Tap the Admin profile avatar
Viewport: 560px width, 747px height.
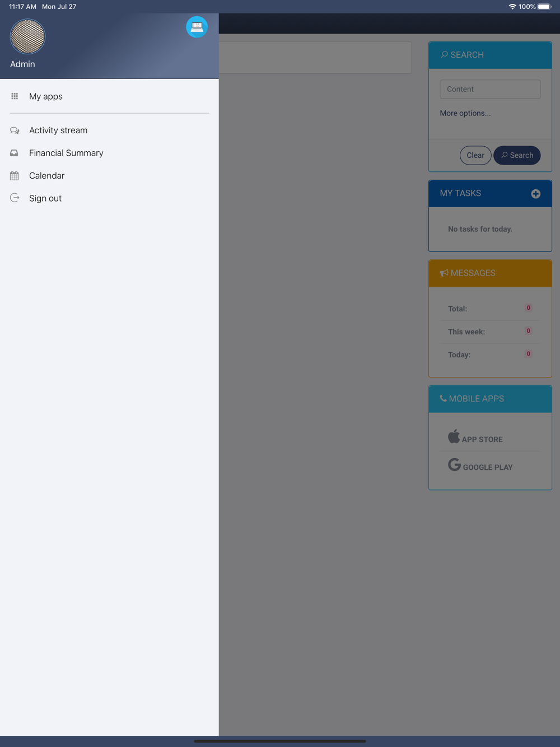tap(27, 36)
